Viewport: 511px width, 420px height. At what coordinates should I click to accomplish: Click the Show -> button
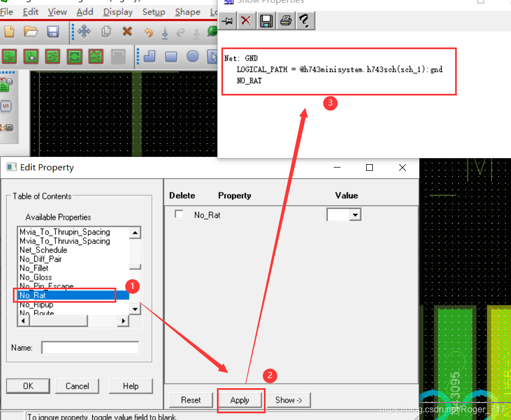[288, 400]
